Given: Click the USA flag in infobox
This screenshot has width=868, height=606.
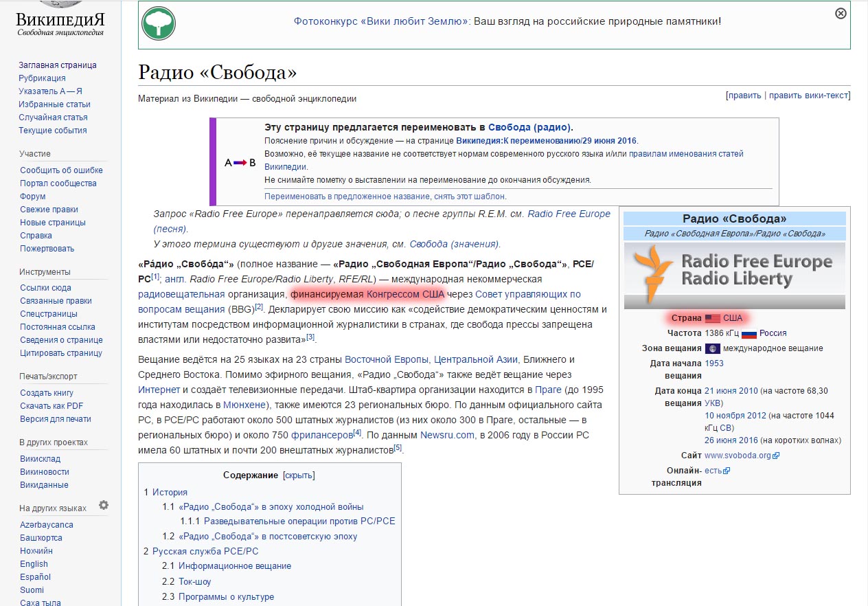Looking at the screenshot, I should 713,318.
